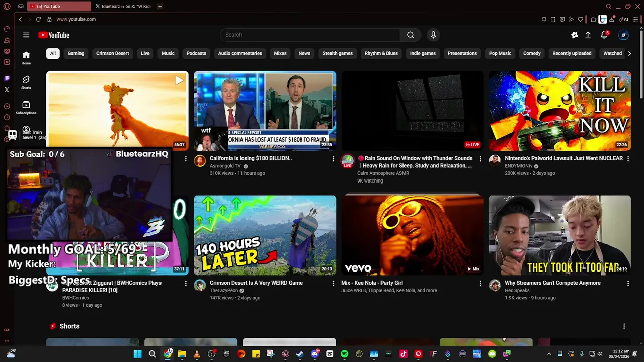Viewport: 644px width, 362px height.
Task: Play the California $180B fraud news thumbnail
Action: point(265,111)
